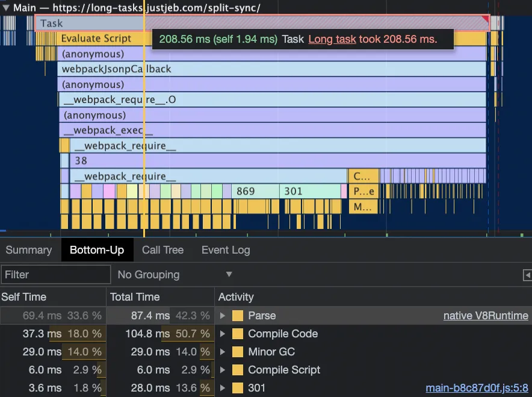The width and height of the screenshot is (532, 397).
Task: Switch to the Summary tab
Action: click(29, 250)
